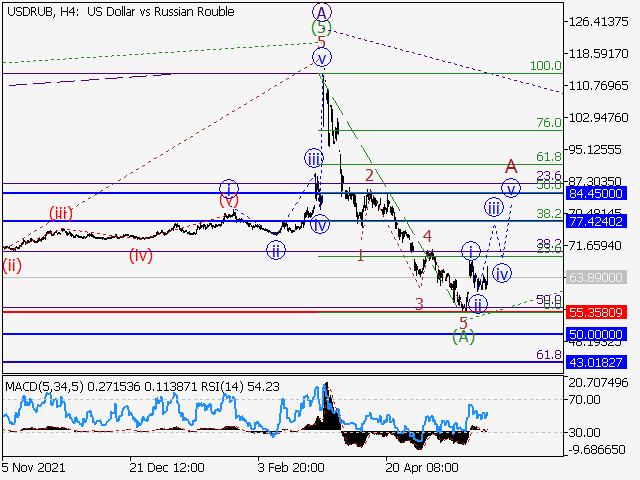Select the blue 43.01827 price level tag
Screen dimensions: 640x480
click(x=596, y=362)
